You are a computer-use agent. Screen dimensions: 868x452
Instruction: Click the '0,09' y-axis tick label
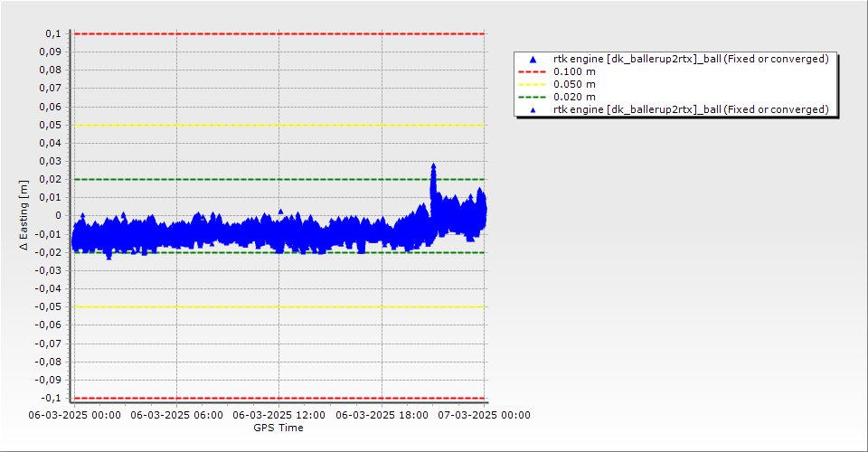point(50,52)
